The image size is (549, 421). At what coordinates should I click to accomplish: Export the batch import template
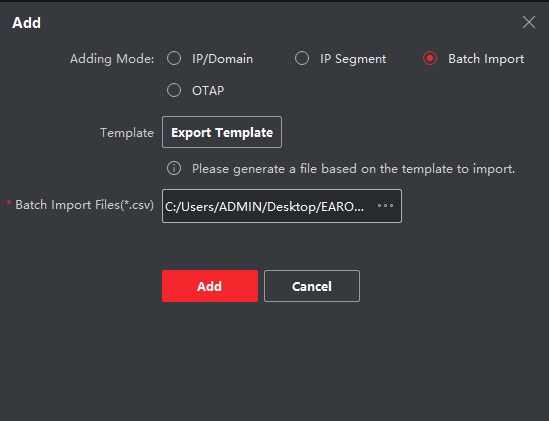[222, 132]
